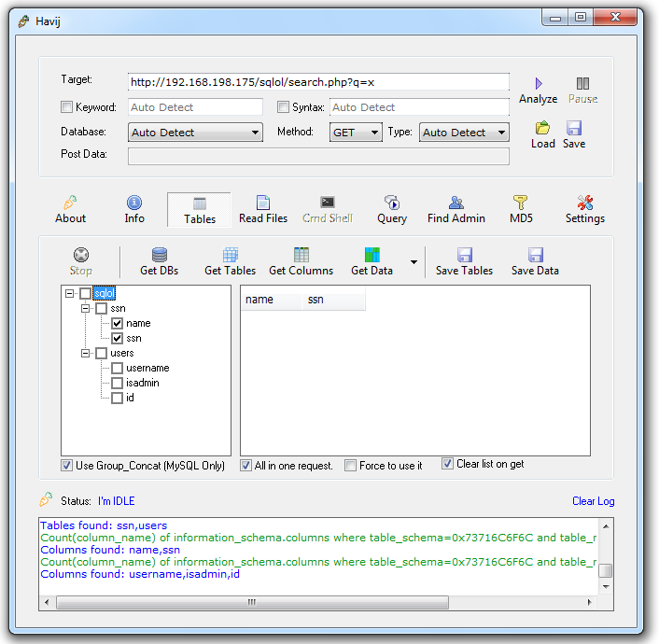659x644 pixels.
Task: Open the Get Data dropdown arrow
Action: (414, 262)
